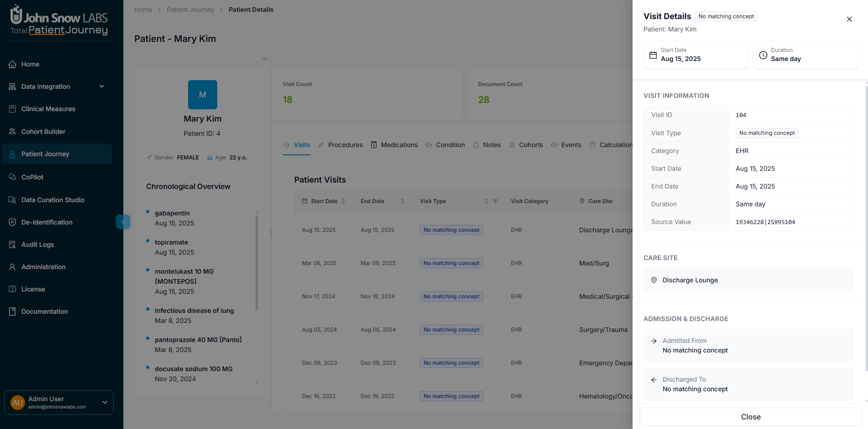Open Data Curation Studio
Screen dimensions: 868x429
click(x=52, y=199)
